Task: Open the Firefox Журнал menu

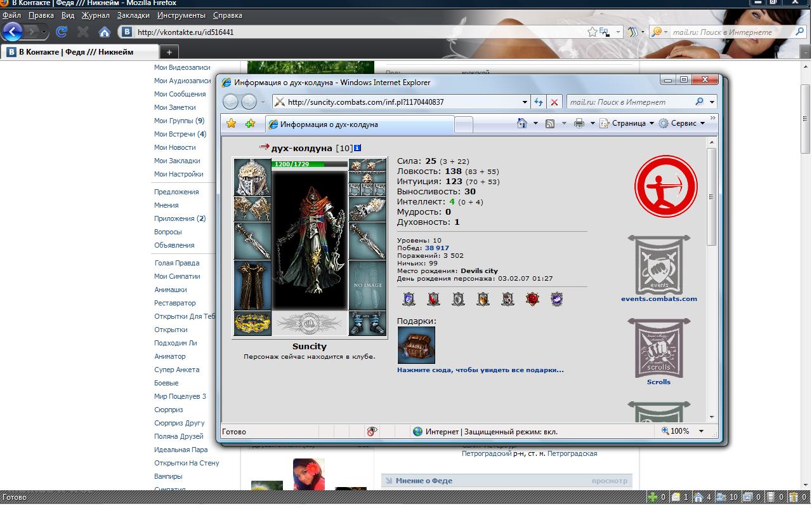Action: point(95,15)
